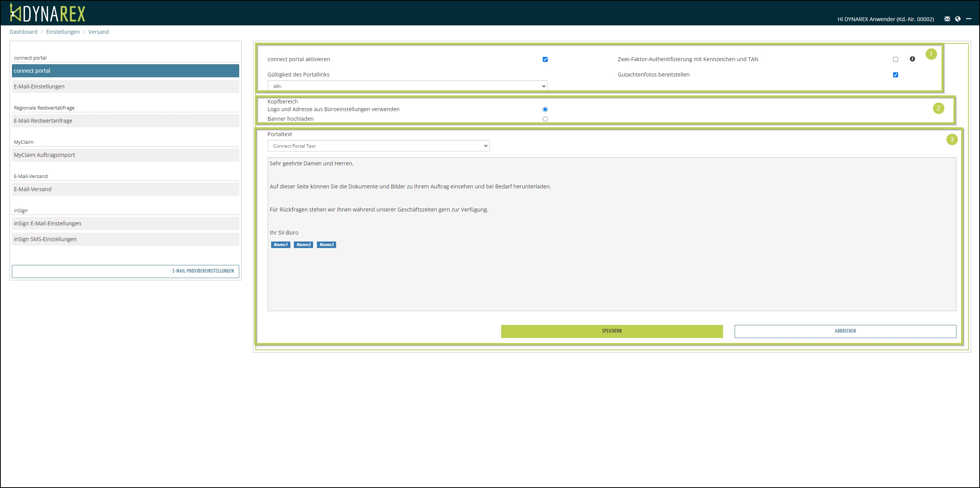Viewport: 980px width, 488px height.
Task: Enable Zwei-Faktor-Authentifizierung checkbox
Action: coord(895,59)
